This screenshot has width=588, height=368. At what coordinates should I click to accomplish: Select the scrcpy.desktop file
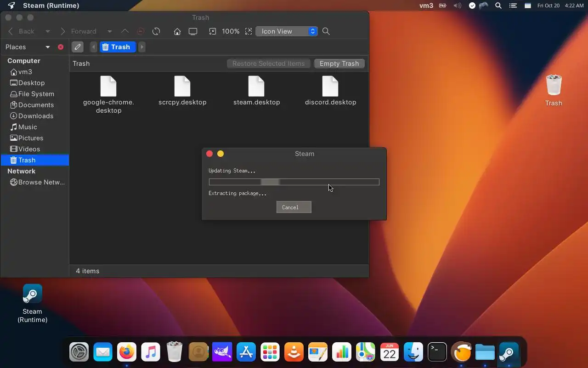[x=182, y=91]
